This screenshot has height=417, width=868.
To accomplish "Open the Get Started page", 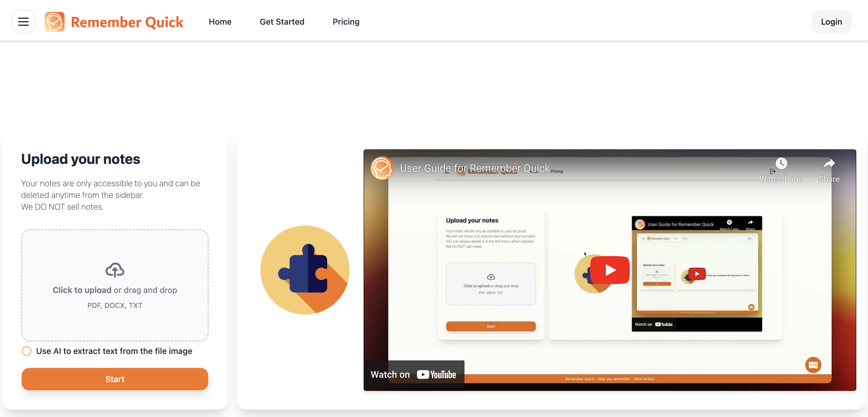I will 282,22.
